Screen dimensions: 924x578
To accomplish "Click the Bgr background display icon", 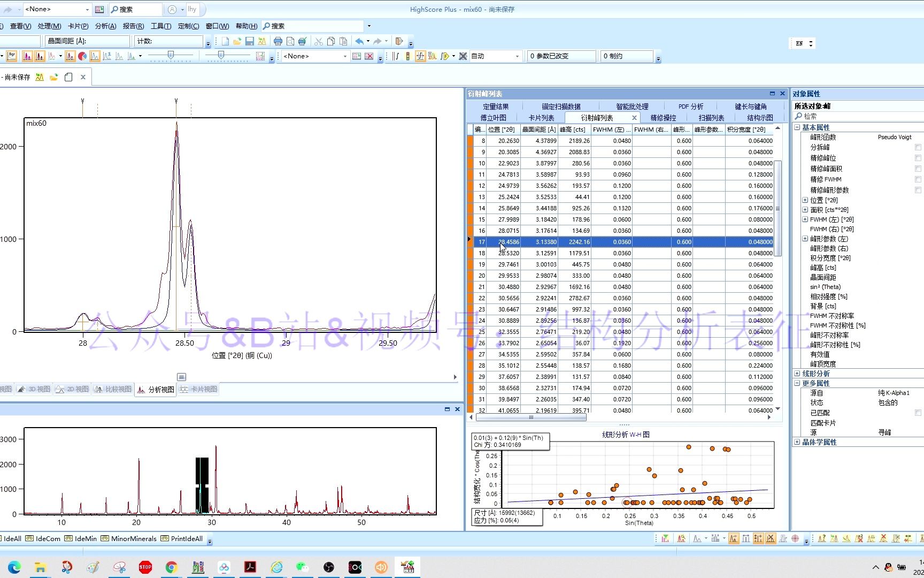I will [12, 56].
